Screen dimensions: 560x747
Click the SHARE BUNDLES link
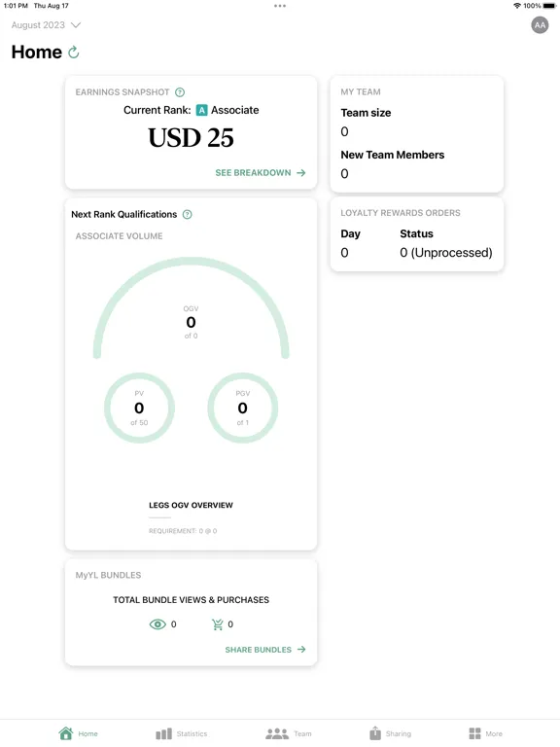click(265, 650)
